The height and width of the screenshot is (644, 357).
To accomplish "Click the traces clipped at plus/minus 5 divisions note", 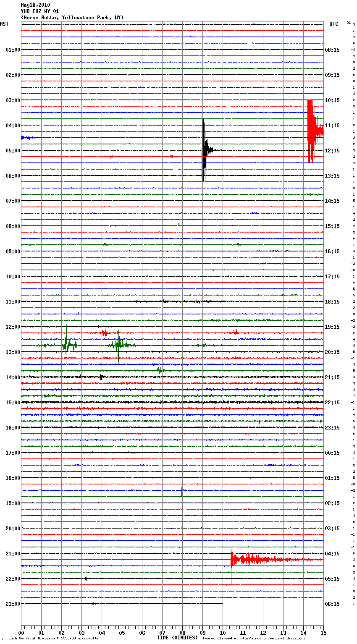I will [254, 638].
